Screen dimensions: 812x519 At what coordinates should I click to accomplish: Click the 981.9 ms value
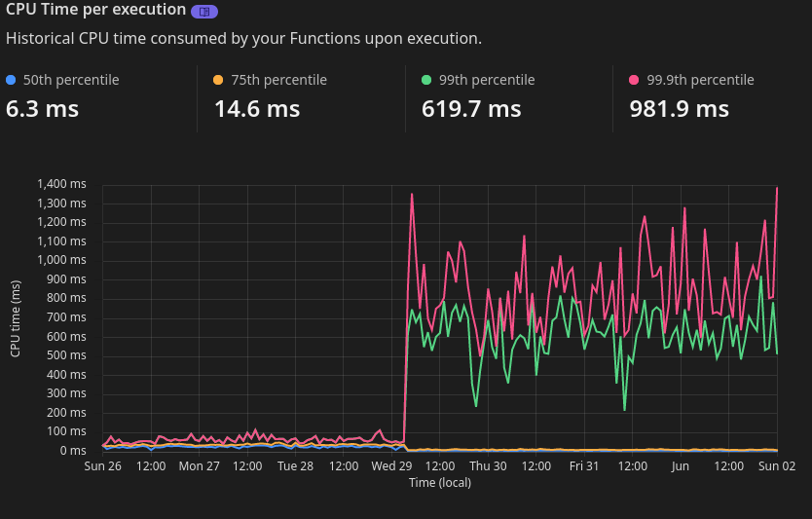680,109
